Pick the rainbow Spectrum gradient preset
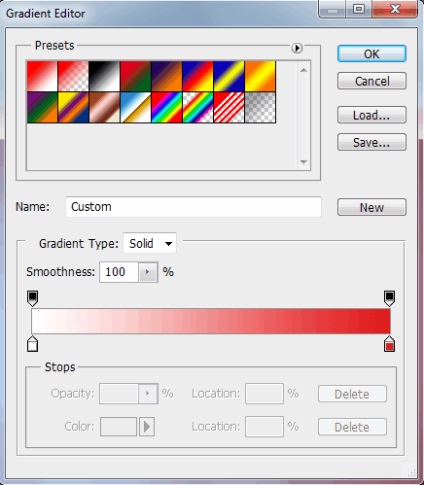The height and width of the screenshot is (485, 424). coord(167,107)
